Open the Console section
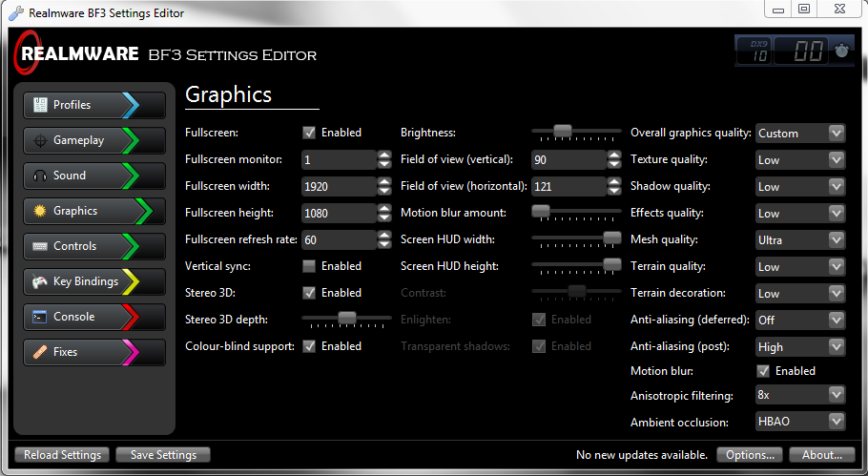This screenshot has height=476, width=868. pyautogui.click(x=94, y=317)
